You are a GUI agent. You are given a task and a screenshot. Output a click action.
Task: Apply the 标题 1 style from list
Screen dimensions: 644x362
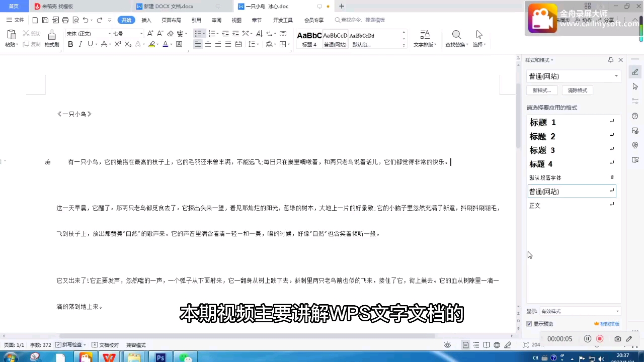(572, 122)
